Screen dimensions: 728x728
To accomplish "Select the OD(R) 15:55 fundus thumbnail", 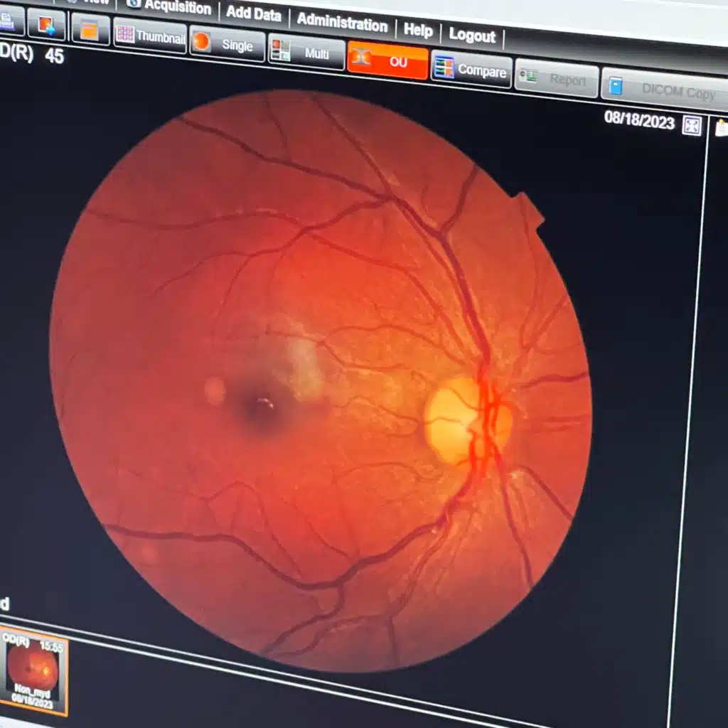I will pos(33,670).
